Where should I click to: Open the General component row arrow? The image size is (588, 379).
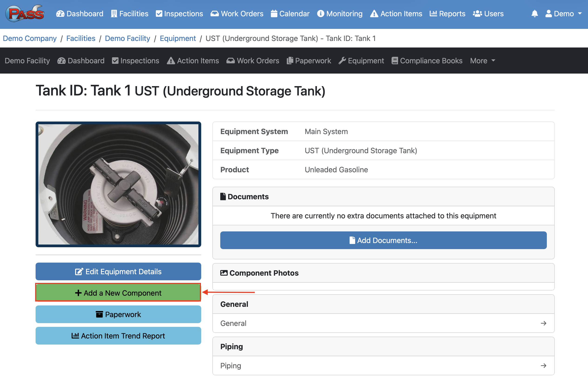[x=543, y=323]
